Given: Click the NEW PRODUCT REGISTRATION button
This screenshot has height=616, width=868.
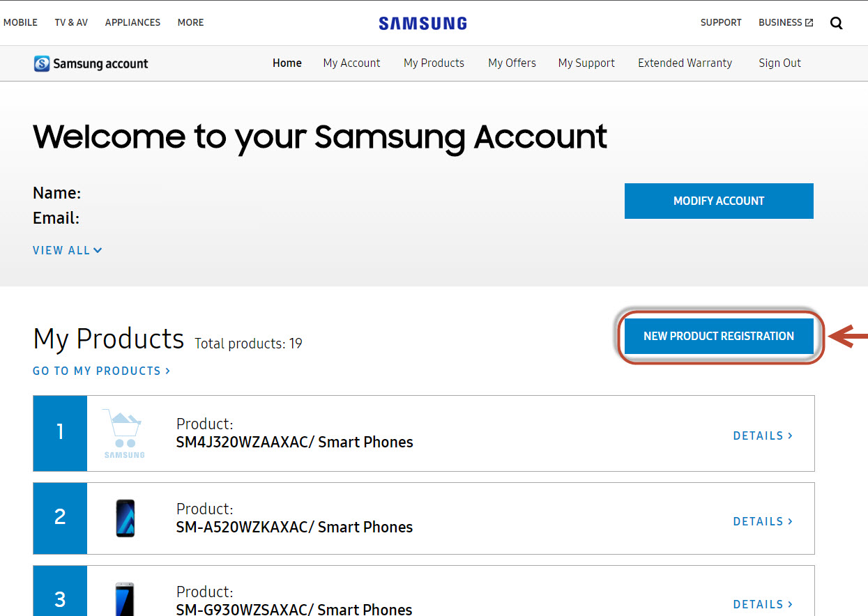Looking at the screenshot, I should [x=719, y=336].
